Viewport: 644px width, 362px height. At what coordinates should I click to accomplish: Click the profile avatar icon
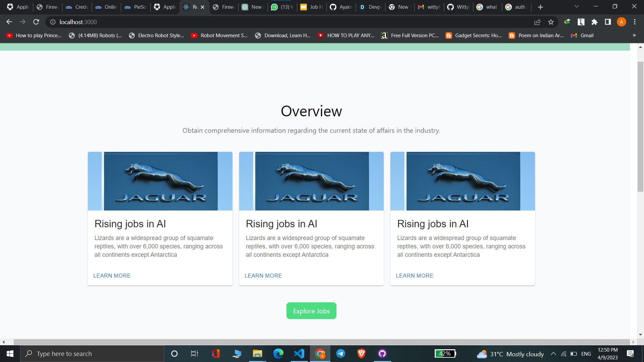621,22
